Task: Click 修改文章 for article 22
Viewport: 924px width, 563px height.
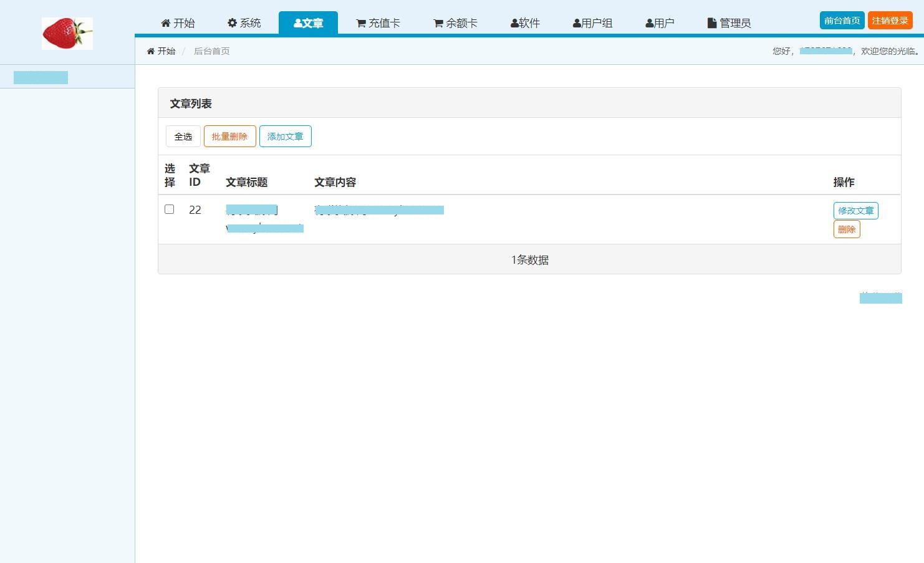Action: pos(855,211)
